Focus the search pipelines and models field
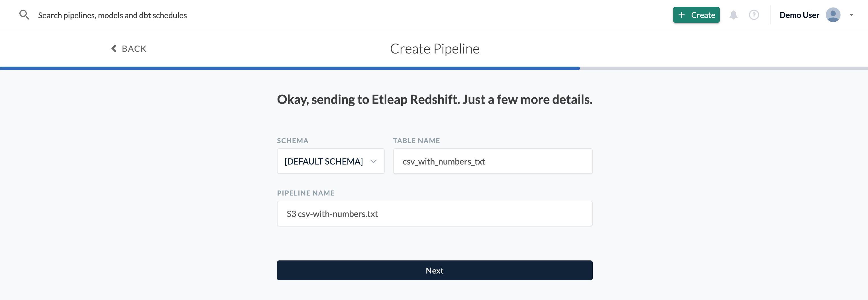The height and width of the screenshot is (300, 868). pyautogui.click(x=112, y=15)
